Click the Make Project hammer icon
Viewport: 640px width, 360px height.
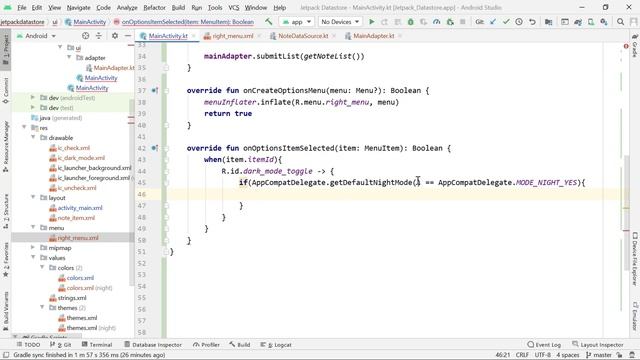[269, 22]
